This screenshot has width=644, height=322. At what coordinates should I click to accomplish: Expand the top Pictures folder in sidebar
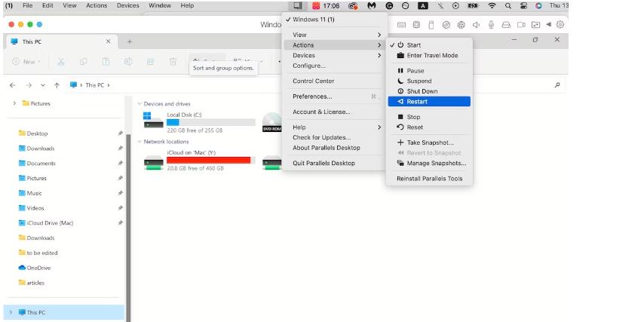click(14, 103)
